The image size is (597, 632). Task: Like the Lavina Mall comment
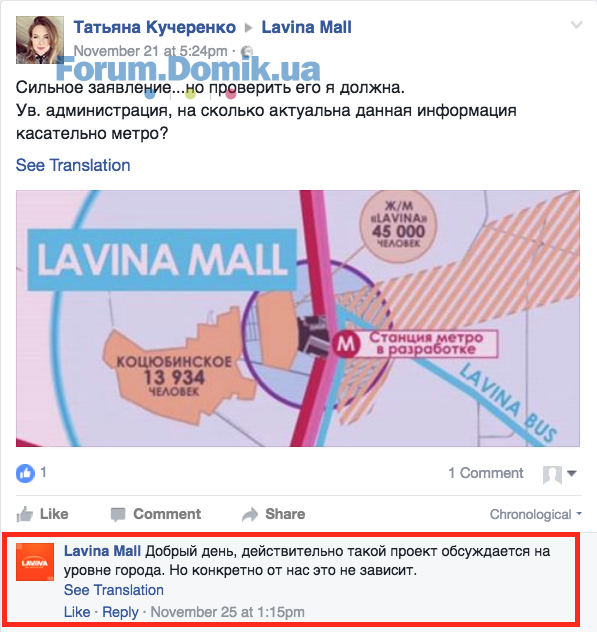(77, 612)
